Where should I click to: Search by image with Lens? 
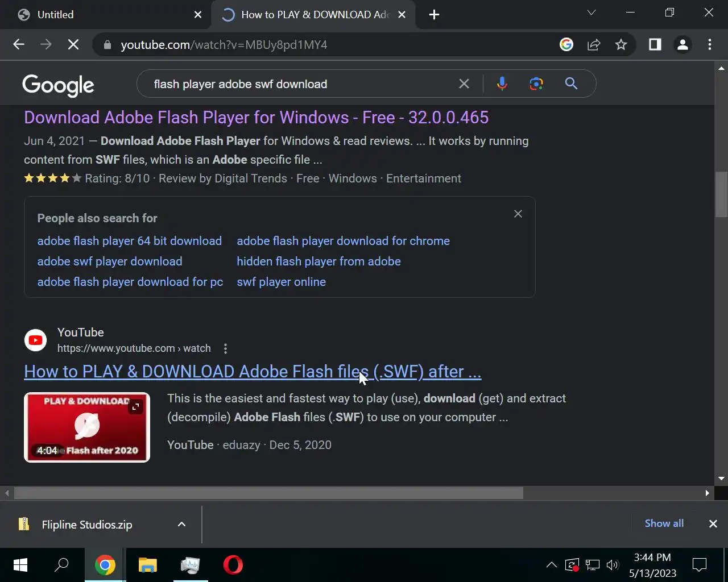536,84
